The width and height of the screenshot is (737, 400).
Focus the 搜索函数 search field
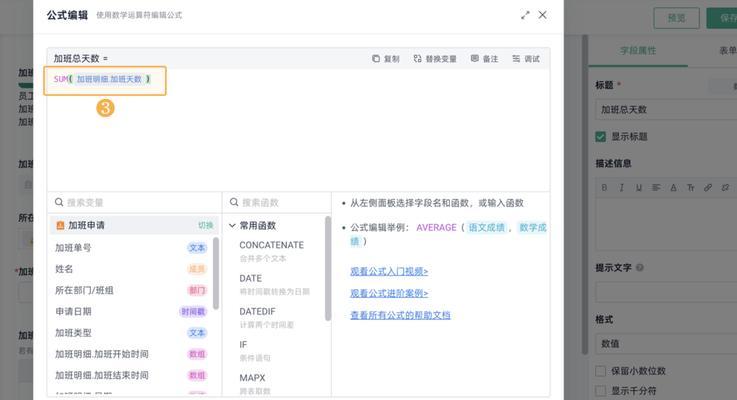[276, 202]
